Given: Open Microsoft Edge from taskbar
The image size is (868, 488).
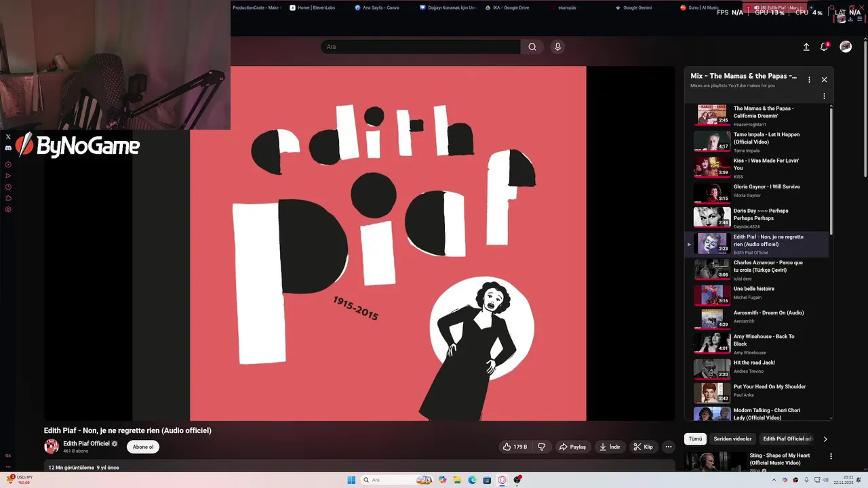Looking at the screenshot, I should point(473,480).
